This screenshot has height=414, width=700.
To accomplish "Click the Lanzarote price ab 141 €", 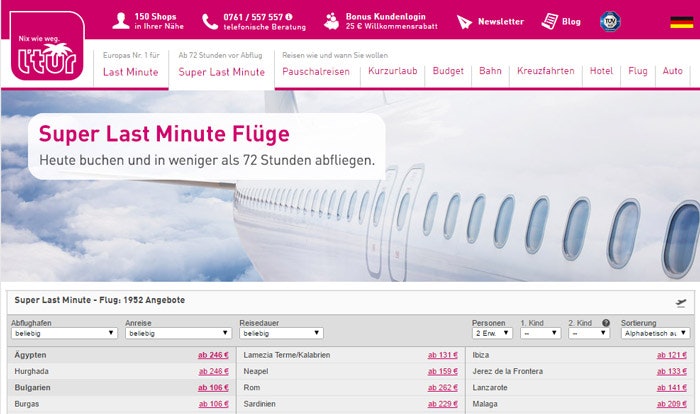I will click(x=671, y=388).
